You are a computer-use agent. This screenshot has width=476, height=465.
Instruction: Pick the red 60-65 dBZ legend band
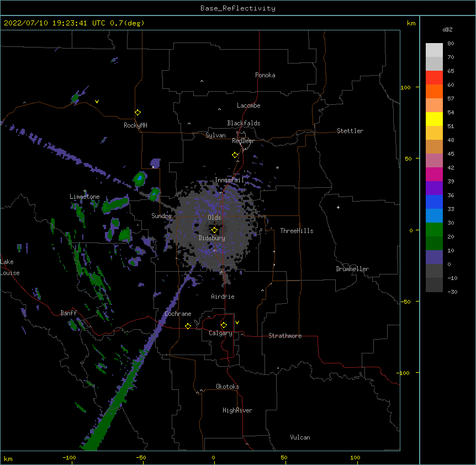(434, 77)
